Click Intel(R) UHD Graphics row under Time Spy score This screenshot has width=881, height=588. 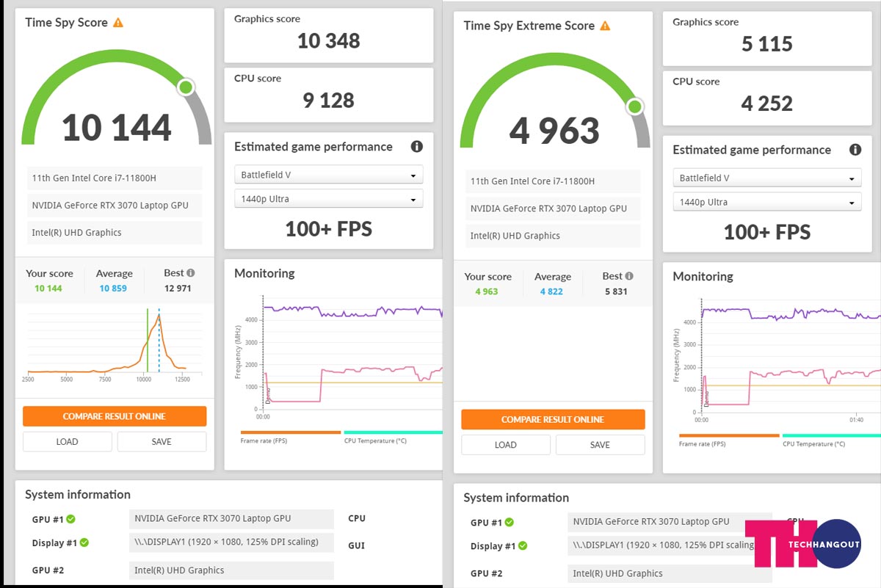115,233
